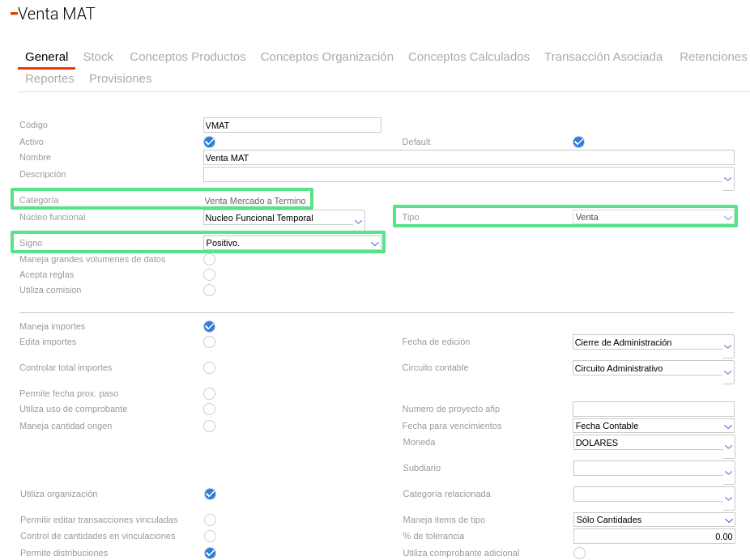Enable Acepta reglas option
The image size is (750, 560).
pos(209,275)
